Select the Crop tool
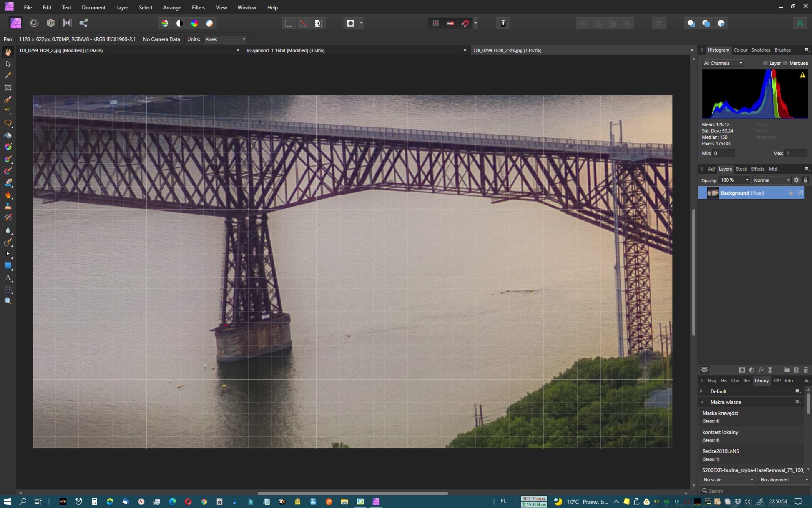This screenshot has height=508, width=812. tap(8, 88)
